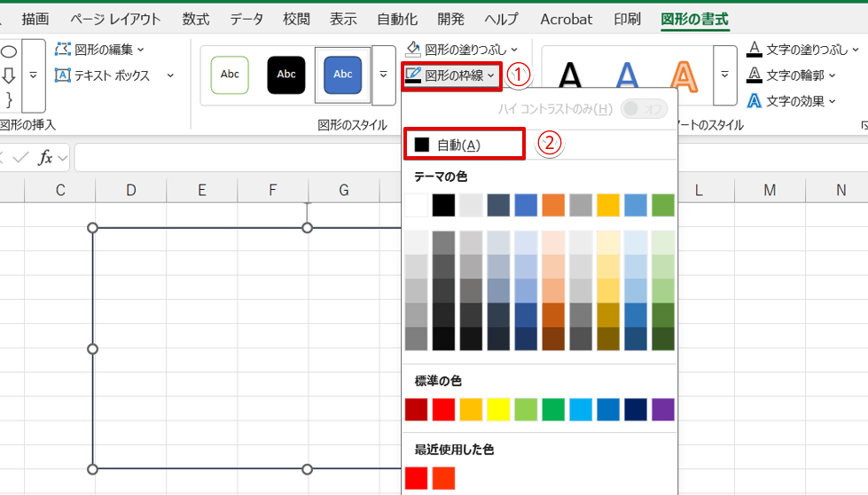Open 文字の効果 text effects menu

pyautogui.click(x=791, y=101)
